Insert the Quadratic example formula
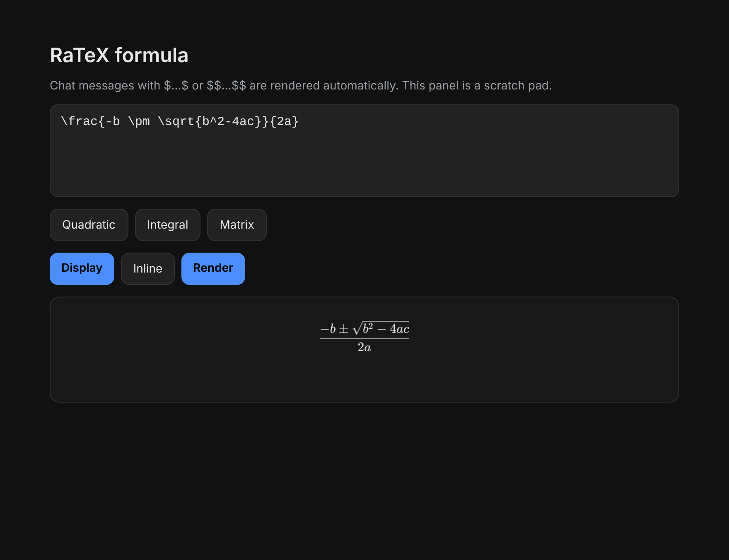Screen dimensions: 729x560 pyautogui.click(x=89, y=225)
